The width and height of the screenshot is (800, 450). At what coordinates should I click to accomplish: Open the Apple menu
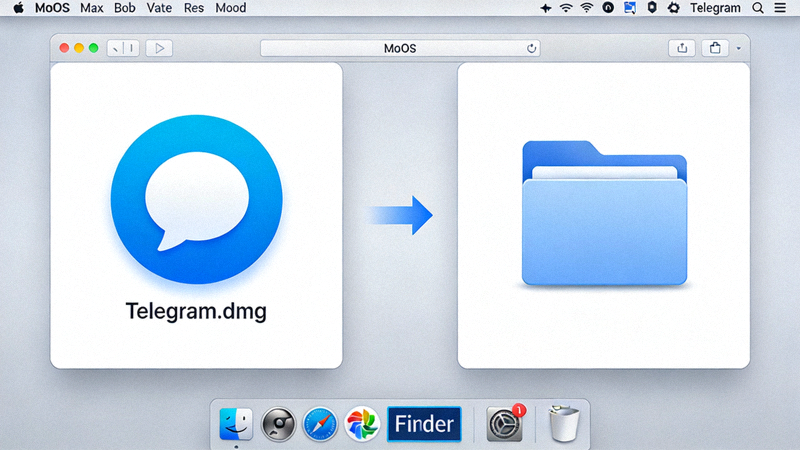point(17,8)
